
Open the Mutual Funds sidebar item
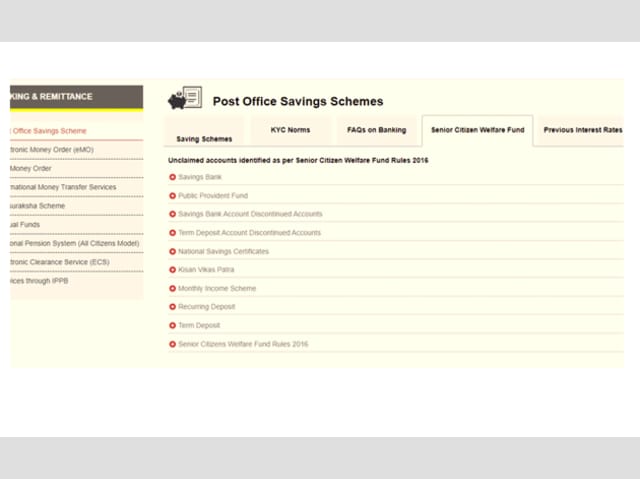coord(77,225)
